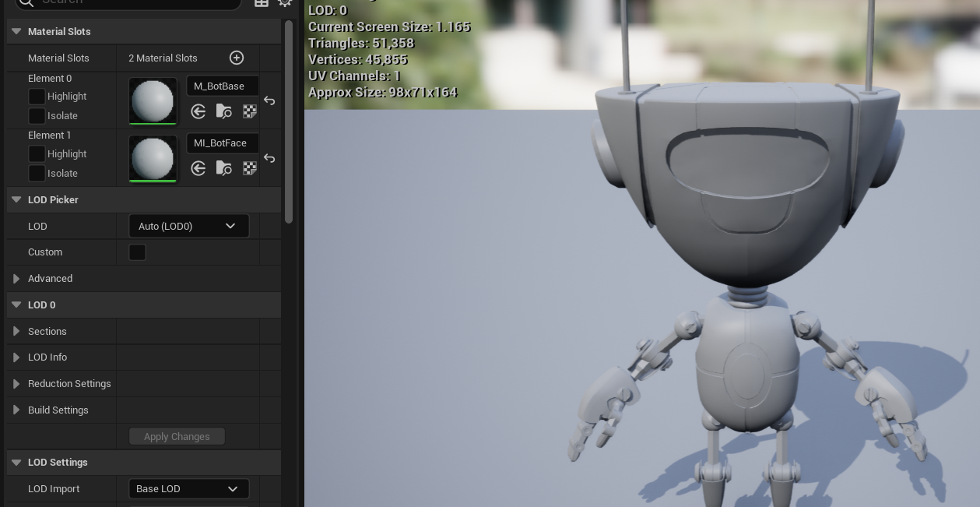Viewport: 980px width, 507px height.
Task: Collapse the LOD Settings section
Action: 16,462
